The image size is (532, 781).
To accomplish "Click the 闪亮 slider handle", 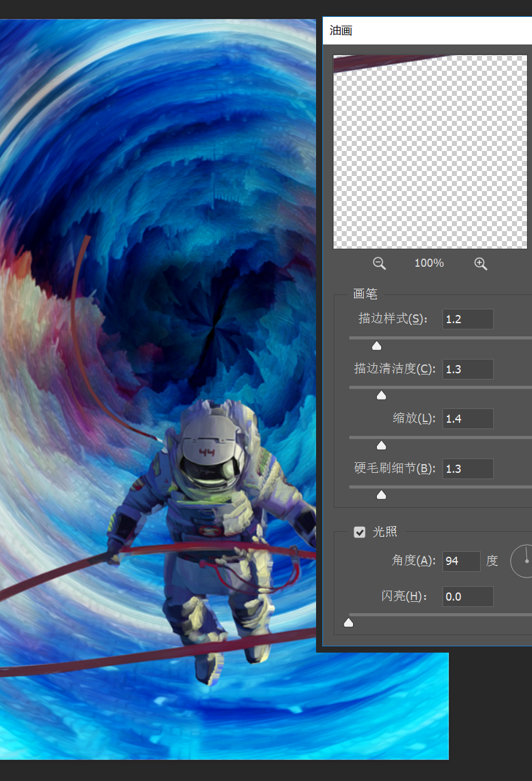I will [x=349, y=623].
